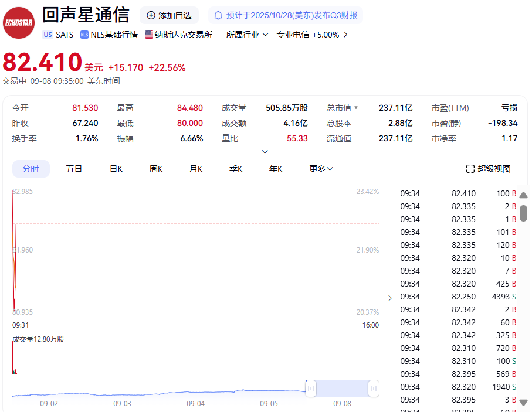Open the 所属行业 industry dropdown
Screen dimensions: 532x412
pos(247,35)
